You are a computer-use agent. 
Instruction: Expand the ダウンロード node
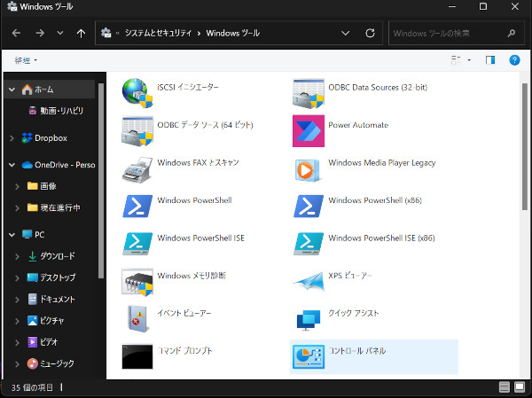click(x=18, y=256)
